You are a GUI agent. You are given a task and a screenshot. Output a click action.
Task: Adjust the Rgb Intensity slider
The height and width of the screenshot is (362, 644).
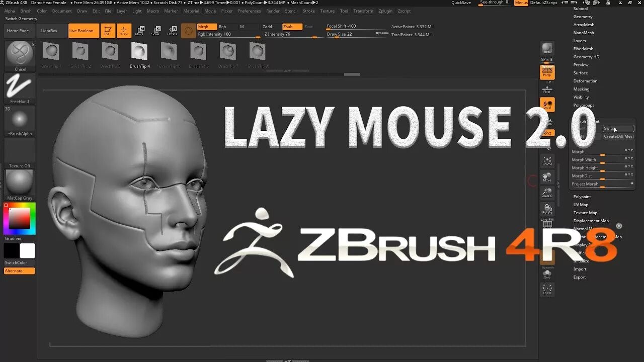[x=229, y=35]
